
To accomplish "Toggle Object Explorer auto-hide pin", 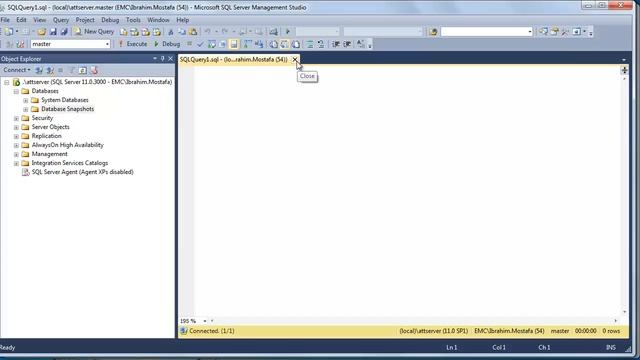I will point(162,59).
